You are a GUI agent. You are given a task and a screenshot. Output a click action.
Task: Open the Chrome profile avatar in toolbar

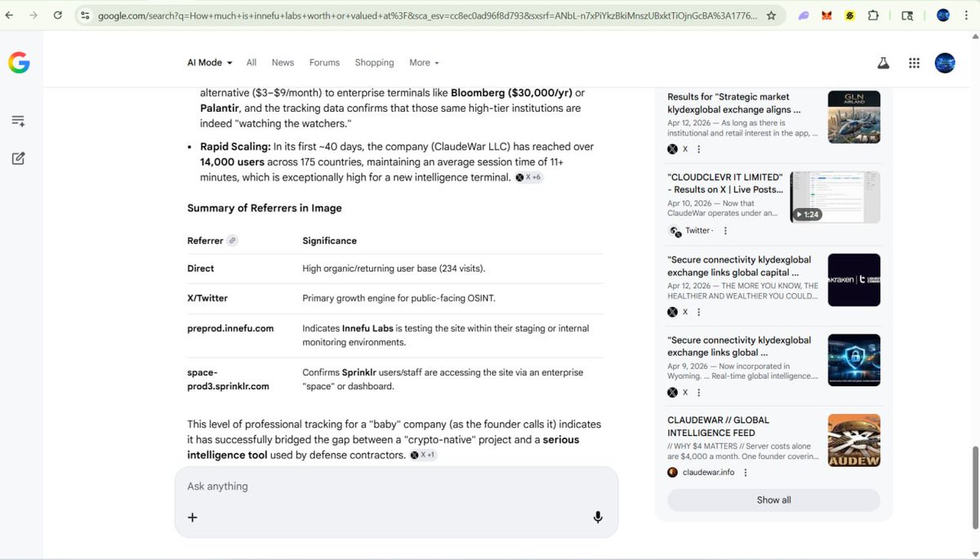click(943, 15)
